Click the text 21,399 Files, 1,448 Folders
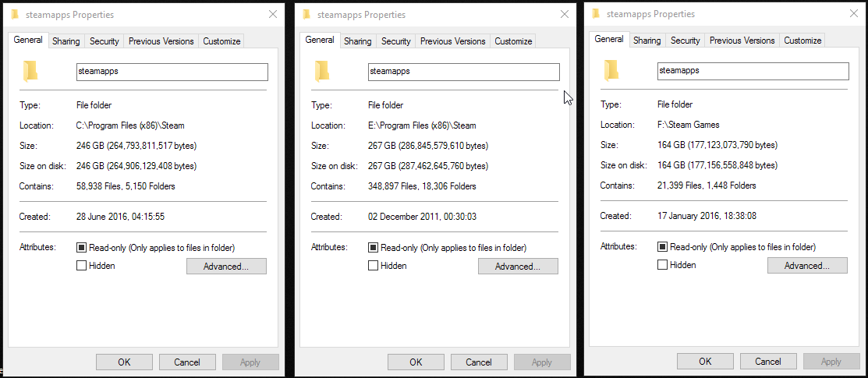868x378 pixels. (707, 185)
